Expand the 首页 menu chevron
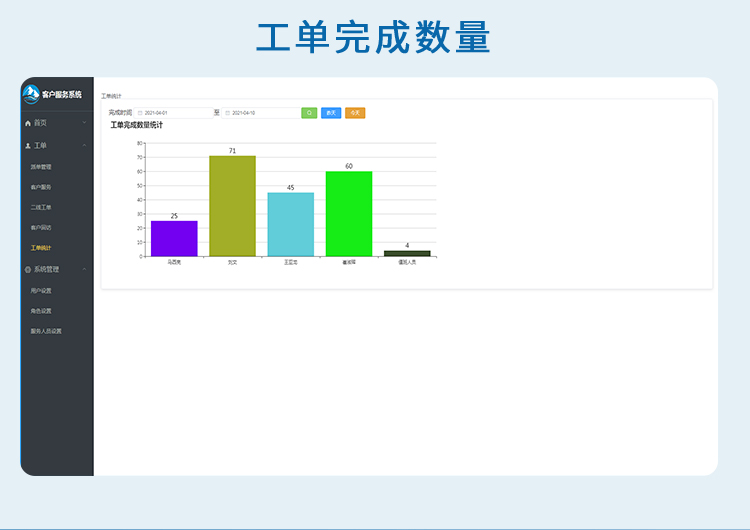This screenshot has width=750, height=530. [84, 123]
